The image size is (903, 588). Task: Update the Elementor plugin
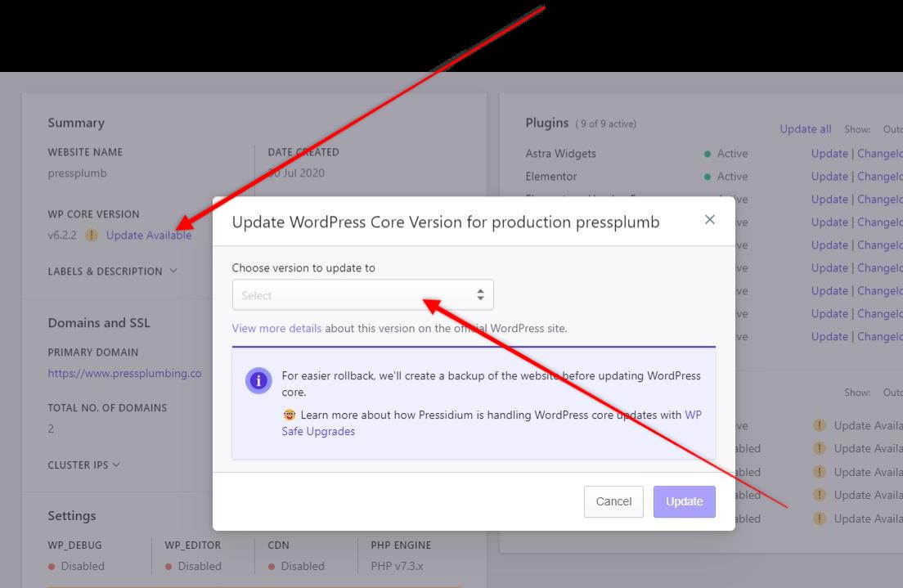[x=829, y=176]
